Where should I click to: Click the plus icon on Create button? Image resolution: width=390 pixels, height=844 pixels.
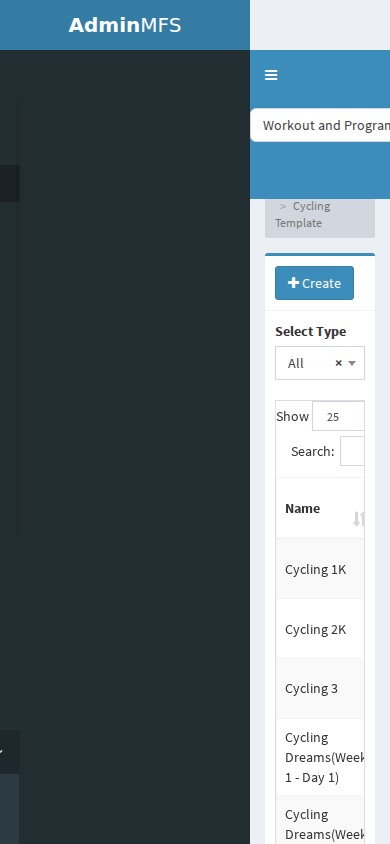[x=293, y=283]
